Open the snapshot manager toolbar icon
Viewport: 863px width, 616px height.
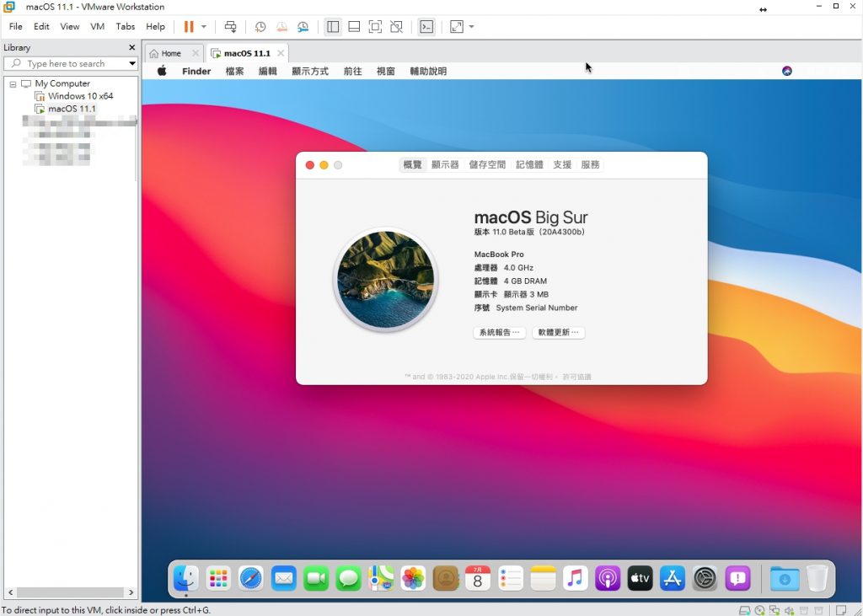pos(303,27)
